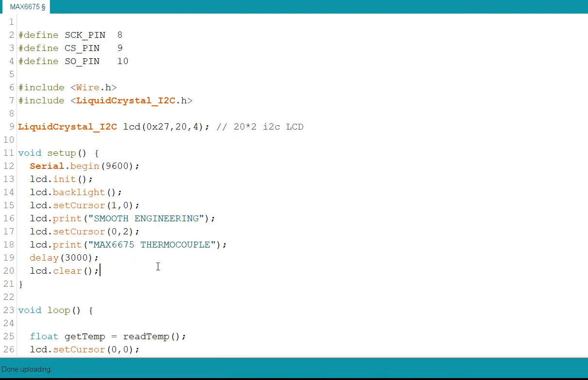
Task: Click the "SMOOTH ENGINEERING" string
Action: 146,218
